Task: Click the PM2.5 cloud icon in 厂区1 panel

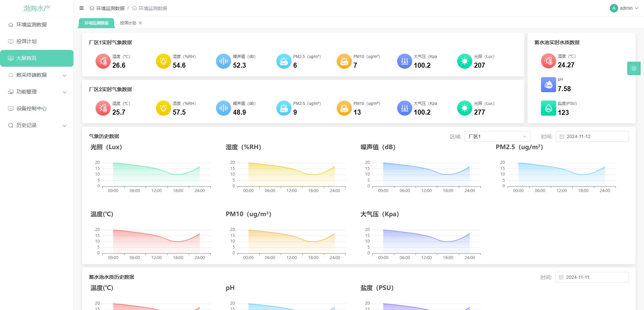Action: (284, 61)
